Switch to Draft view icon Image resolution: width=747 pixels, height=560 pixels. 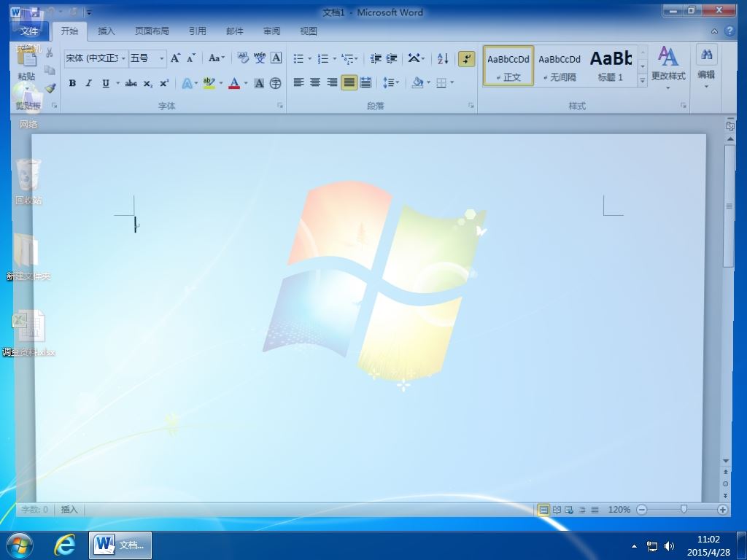click(595, 510)
